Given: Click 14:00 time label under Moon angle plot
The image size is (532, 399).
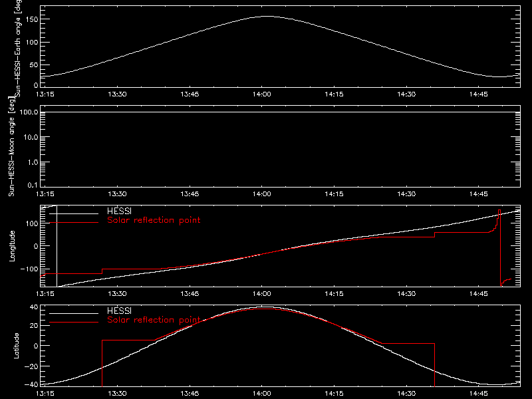Looking at the screenshot, I should click(262, 194).
